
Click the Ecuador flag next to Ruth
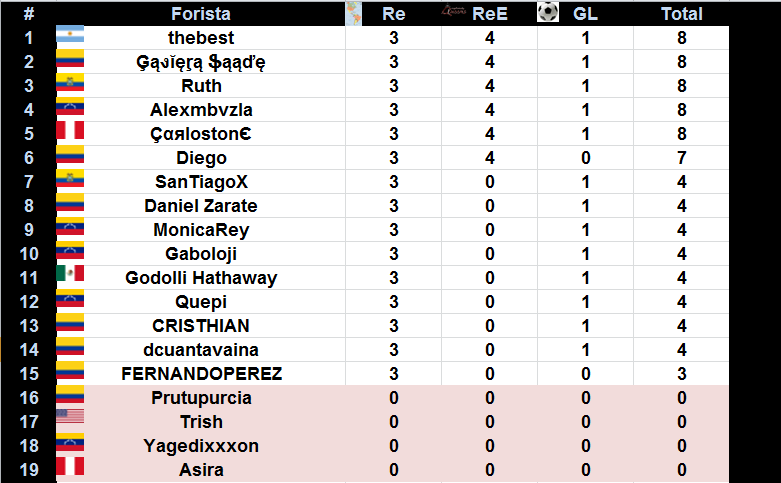70,83
